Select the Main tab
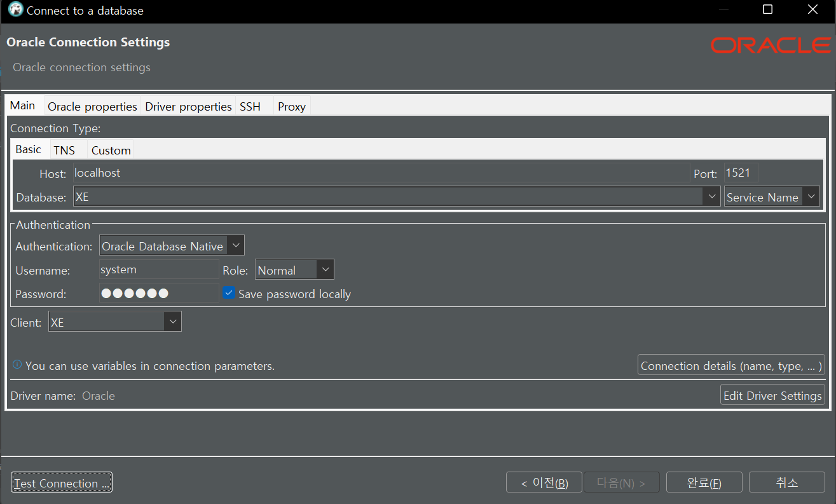 coord(23,106)
